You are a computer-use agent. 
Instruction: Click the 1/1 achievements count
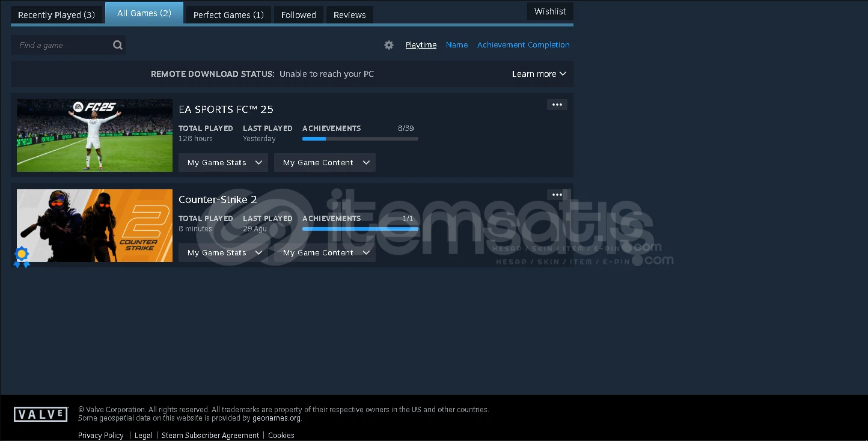click(408, 218)
